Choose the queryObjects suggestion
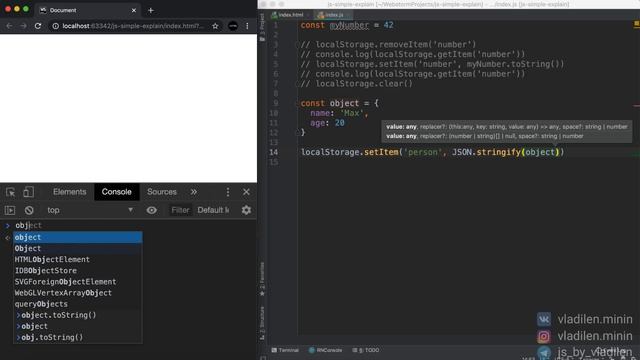Viewport: 640px width, 360px height. pos(78,304)
